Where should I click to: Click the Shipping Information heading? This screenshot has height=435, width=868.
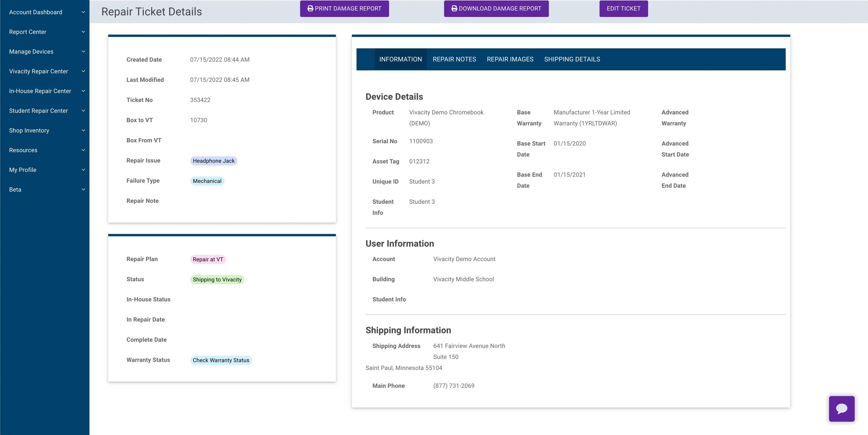[x=408, y=330]
